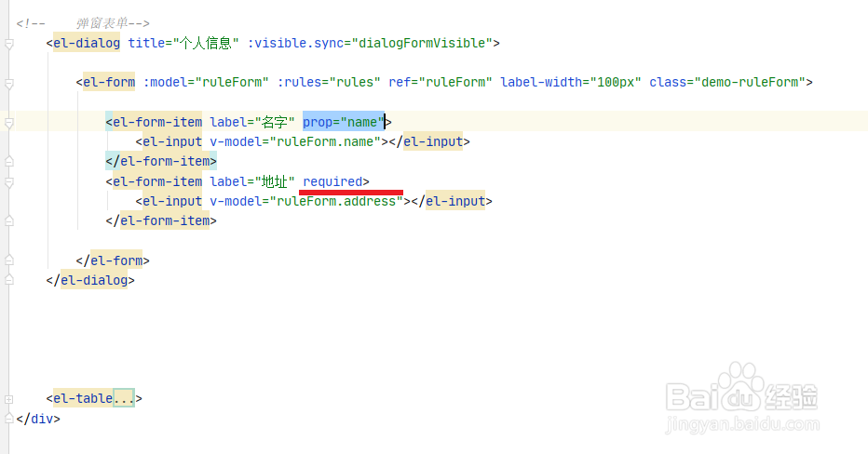
Task: Click the closing el-dialog tag
Action: [90, 280]
